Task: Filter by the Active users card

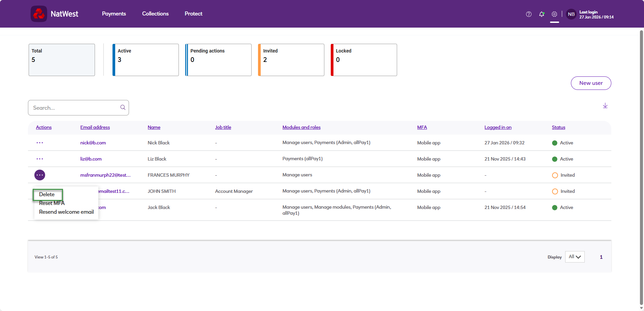Action: (146, 60)
